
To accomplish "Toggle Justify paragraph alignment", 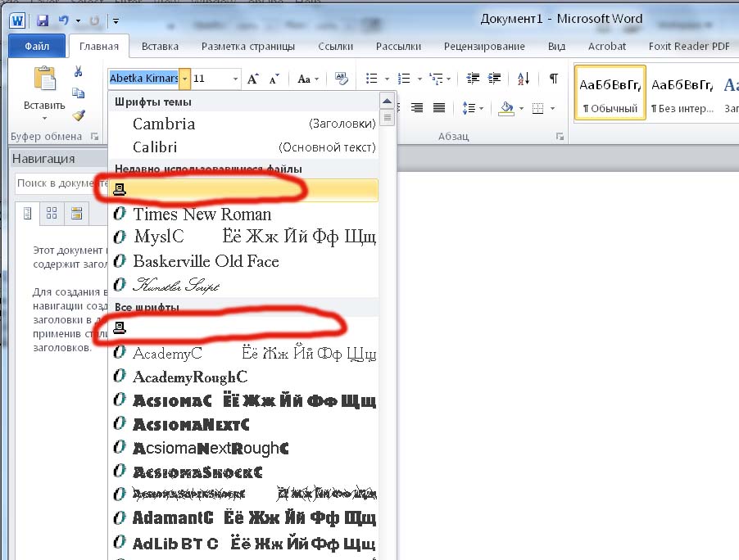I will [x=439, y=108].
